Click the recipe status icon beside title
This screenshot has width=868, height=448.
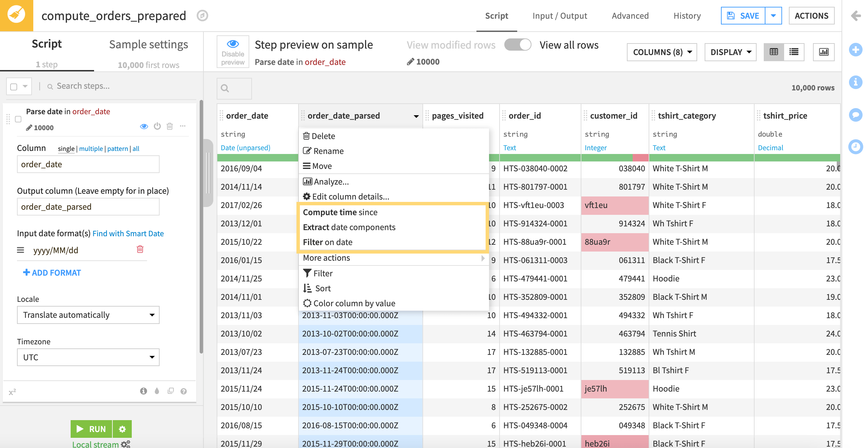(202, 16)
